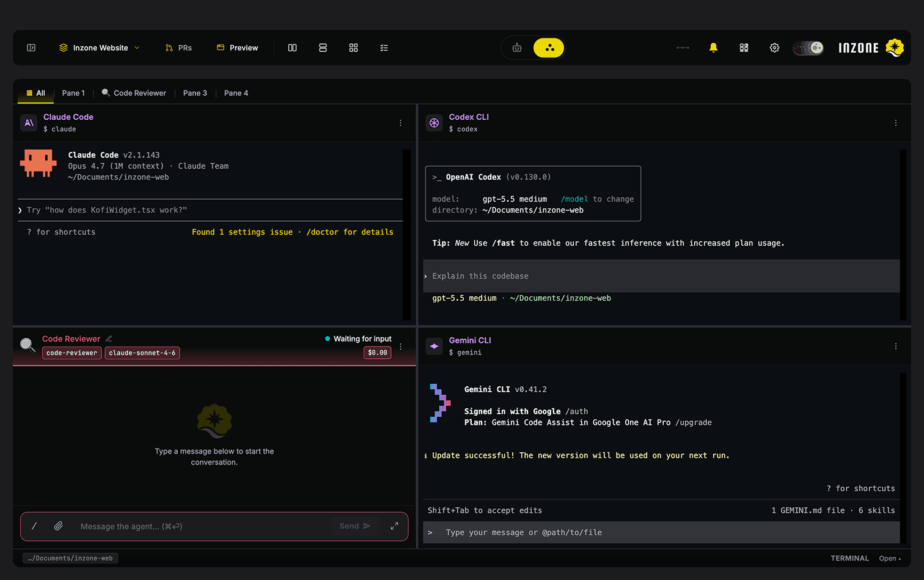The image size is (924, 580).
Task: Click the Claude Code pixel mascot
Action: [38, 163]
